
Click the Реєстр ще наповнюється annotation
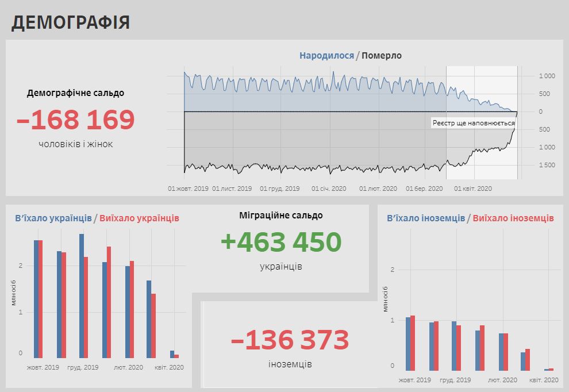point(473,123)
